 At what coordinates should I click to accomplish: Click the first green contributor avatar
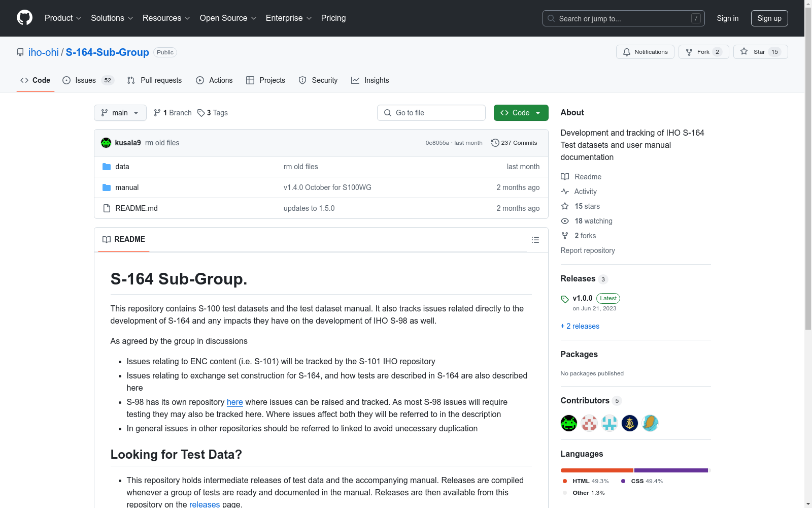click(x=569, y=423)
